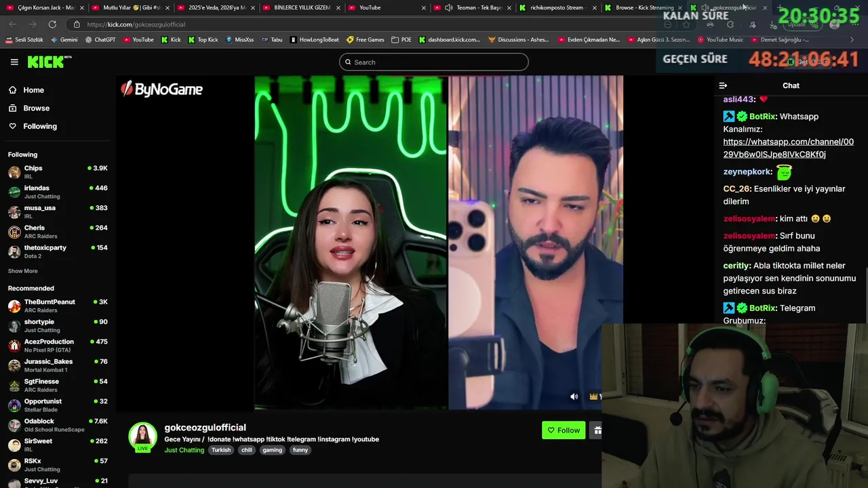Open dashboard.kick.com bookmark

(450, 40)
